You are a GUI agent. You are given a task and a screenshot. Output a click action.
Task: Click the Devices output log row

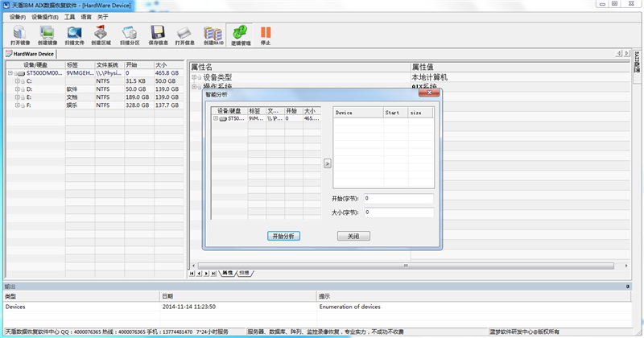[x=317, y=307]
